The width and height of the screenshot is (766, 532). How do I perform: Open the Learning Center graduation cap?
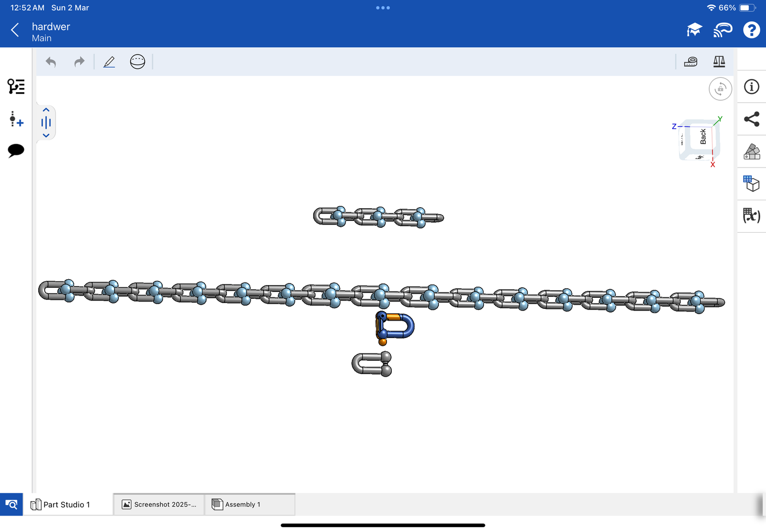(x=694, y=30)
